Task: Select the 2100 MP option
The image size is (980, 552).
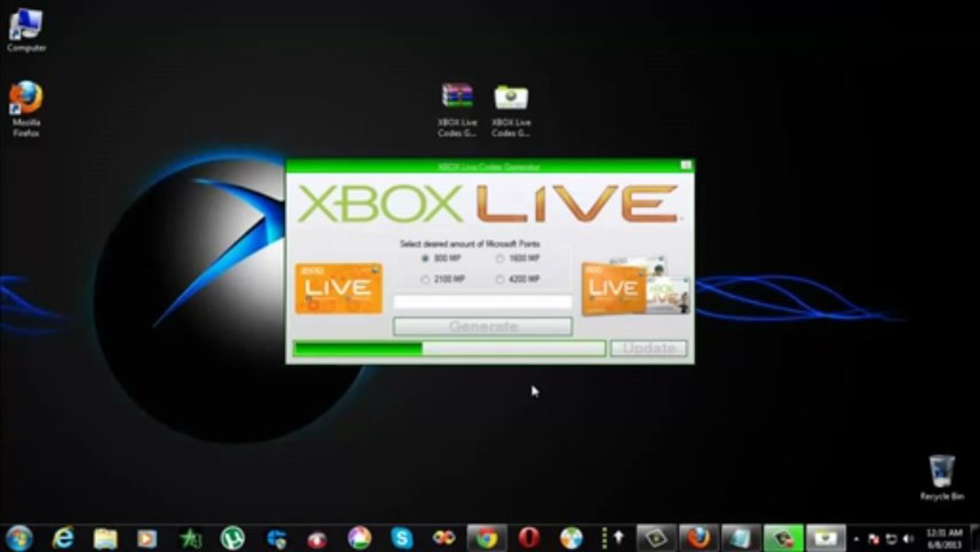Action: pos(444,280)
